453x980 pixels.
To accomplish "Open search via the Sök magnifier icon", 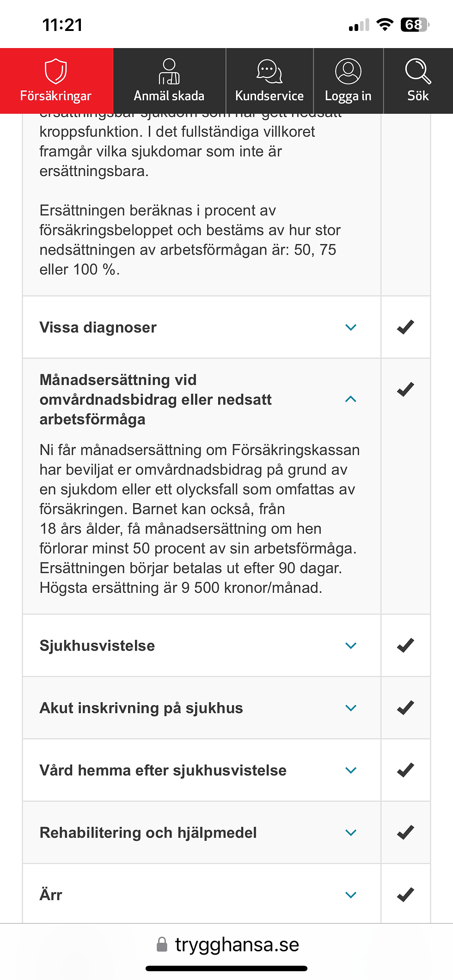I will [x=418, y=71].
